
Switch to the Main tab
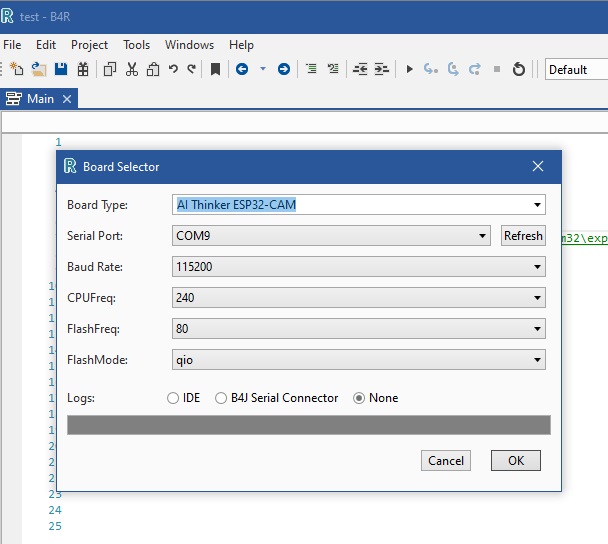40,99
